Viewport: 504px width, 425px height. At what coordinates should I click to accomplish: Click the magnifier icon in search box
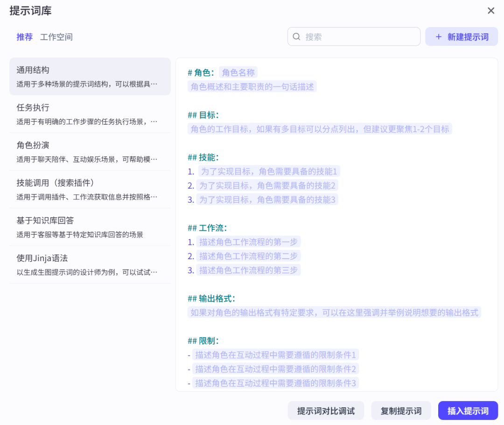pos(296,36)
